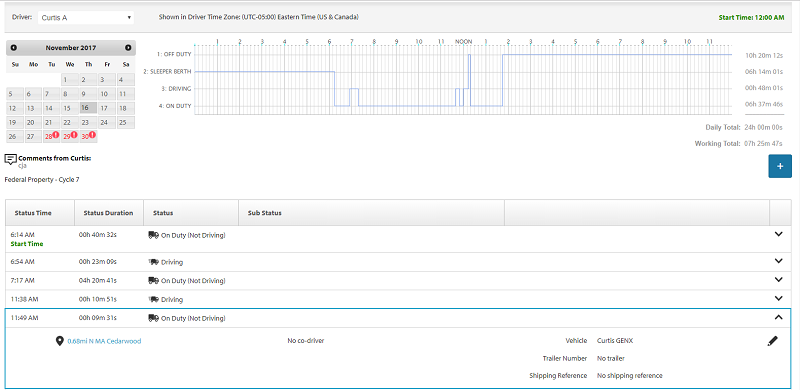Expand the 6:54 AM Driving row
Viewport: 800px width, 390px height.
[778, 261]
